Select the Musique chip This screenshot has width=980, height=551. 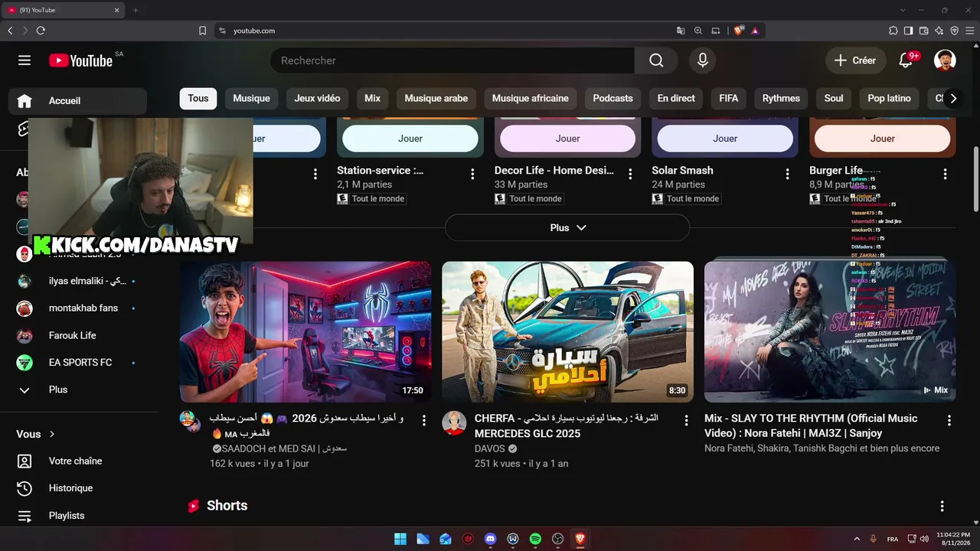pyautogui.click(x=251, y=98)
